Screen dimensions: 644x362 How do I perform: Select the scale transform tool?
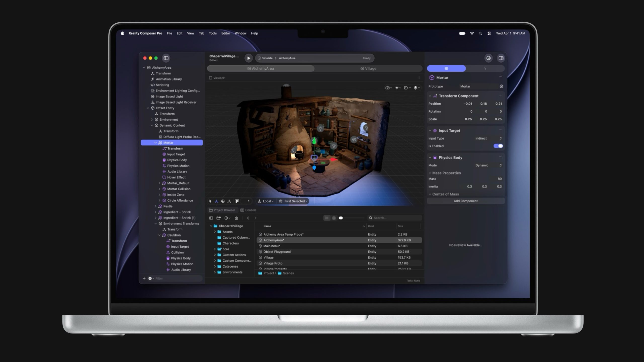pyautogui.click(x=229, y=201)
